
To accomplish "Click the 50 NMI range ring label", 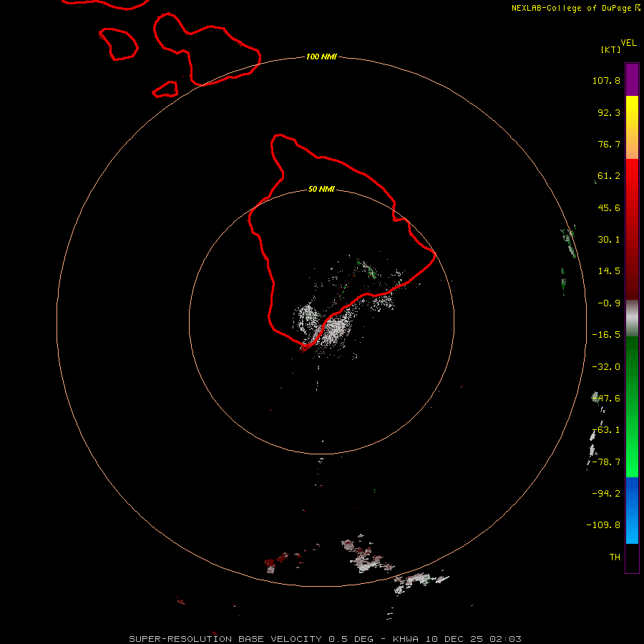I will (x=321, y=190).
